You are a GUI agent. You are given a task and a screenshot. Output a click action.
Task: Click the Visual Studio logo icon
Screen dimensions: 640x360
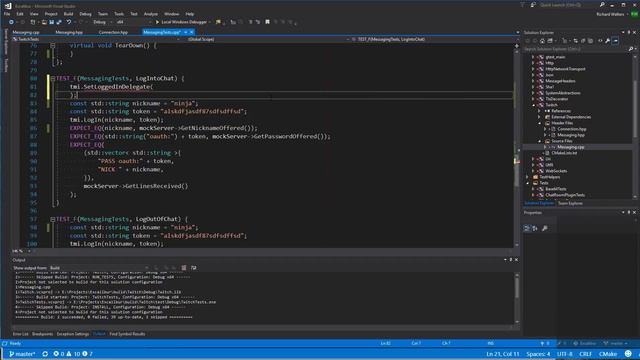coord(8,6)
